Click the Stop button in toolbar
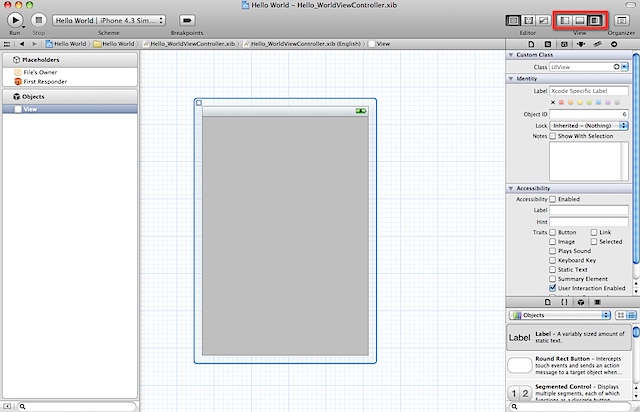Image resolution: width=640 pixels, height=412 pixels. coord(39,20)
